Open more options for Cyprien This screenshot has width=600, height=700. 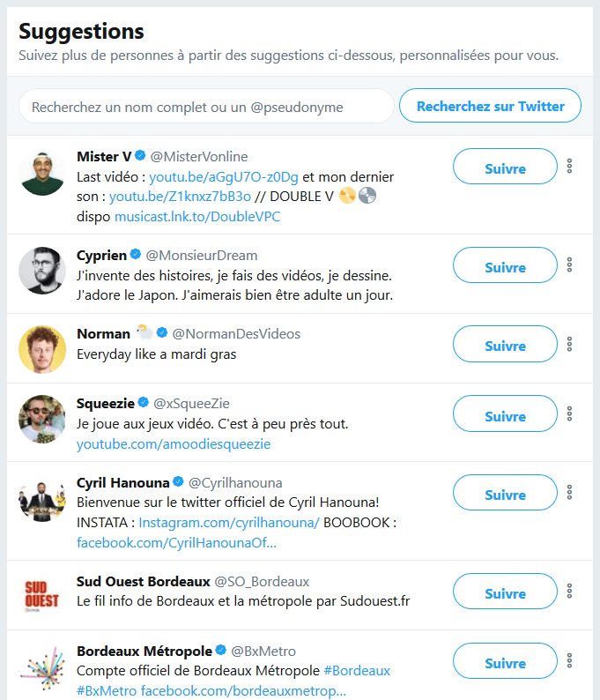570,264
